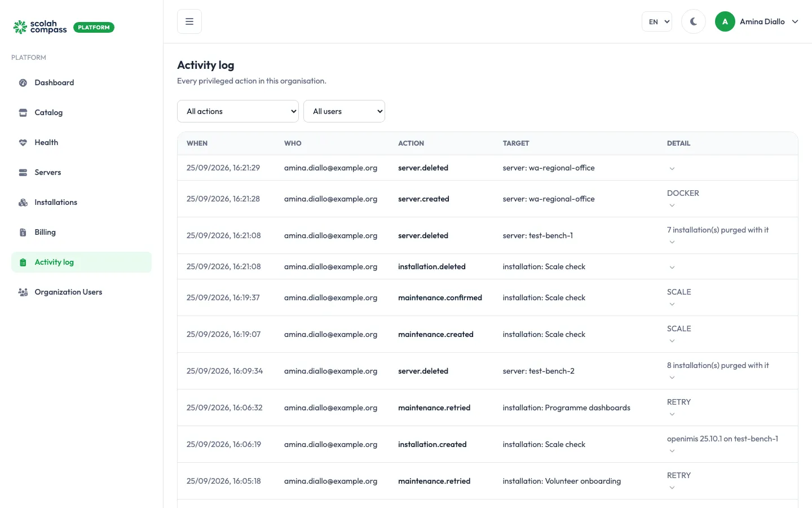
Task: Expand the chevron under DOCKER detail
Action: (672, 205)
